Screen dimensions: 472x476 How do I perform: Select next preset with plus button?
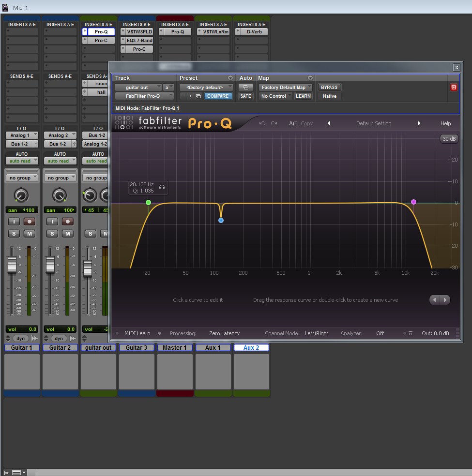click(190, 96)
